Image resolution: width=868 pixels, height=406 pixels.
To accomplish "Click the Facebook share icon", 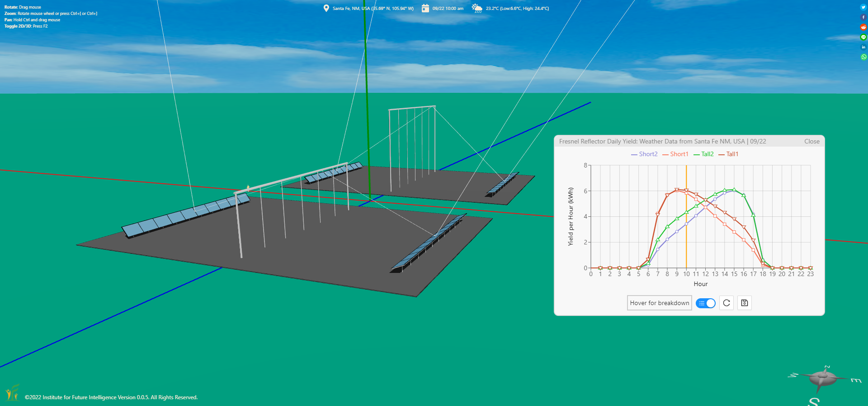I will [x=863, y=17].
